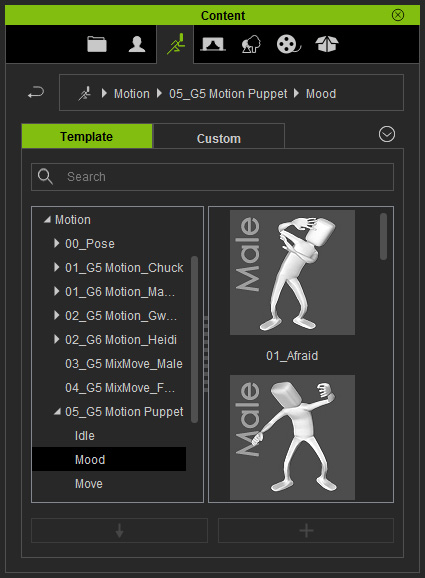Open breadcrumb arrow before Mood
Viewport: 425px width, 578px height.
(x=296, y=93)
